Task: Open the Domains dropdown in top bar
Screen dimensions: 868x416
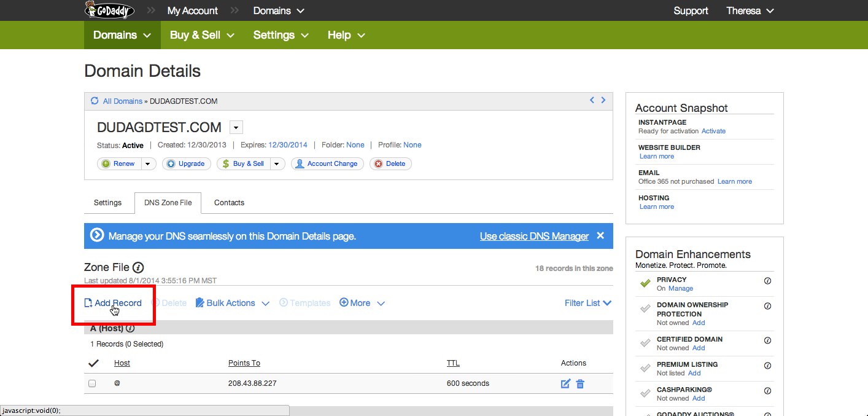Action: coord(279,10)
